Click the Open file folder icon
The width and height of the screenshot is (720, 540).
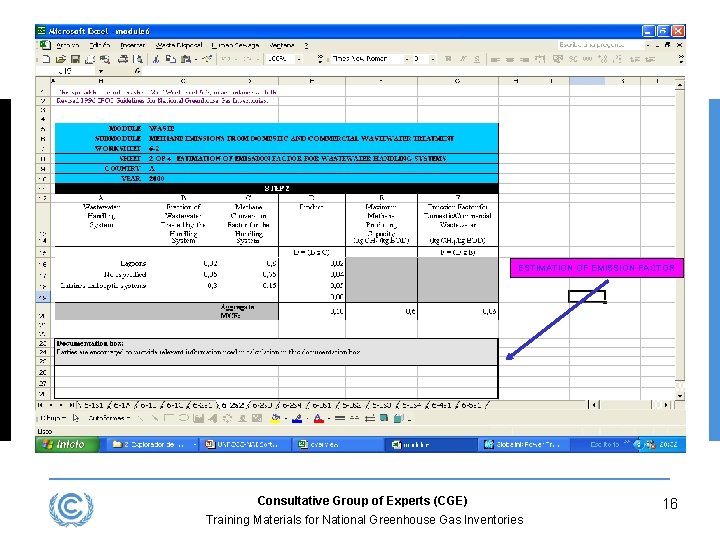pyautogui.click(x=60, y=59)
